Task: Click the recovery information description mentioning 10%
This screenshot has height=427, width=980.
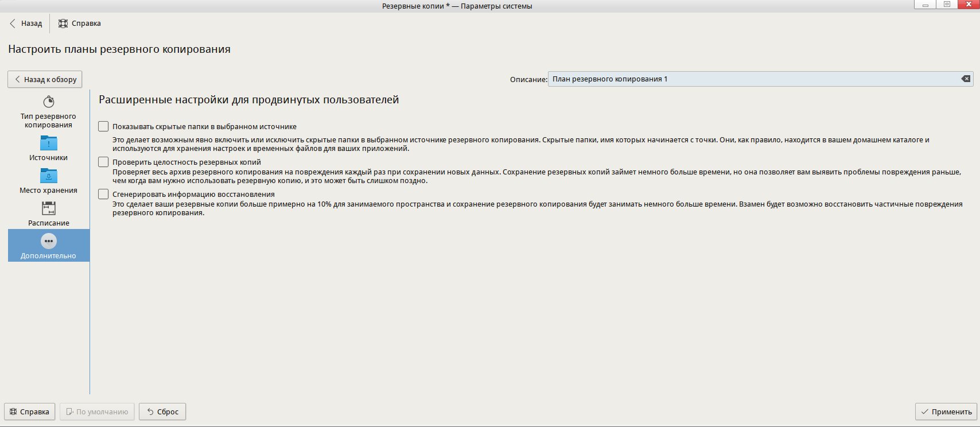Action: [x=538, y=208]
